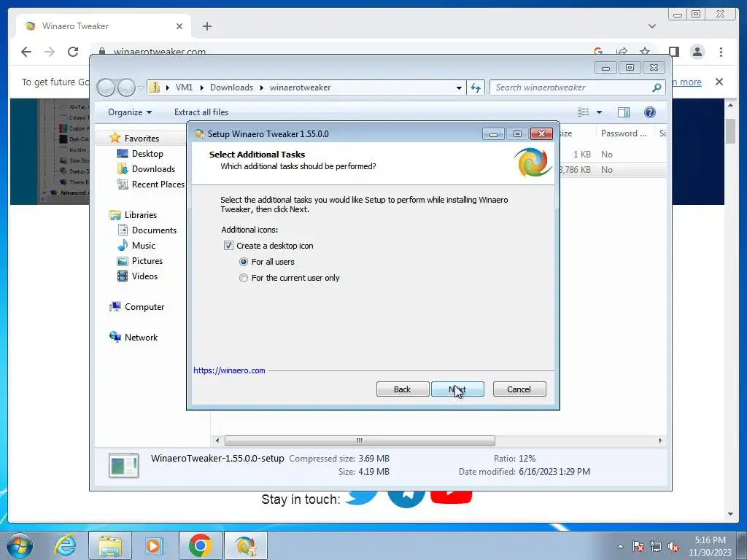Viewport: 747px width, 560px height.
Task: Select Music library in the sidebar
Action: [x=144, y=246]
